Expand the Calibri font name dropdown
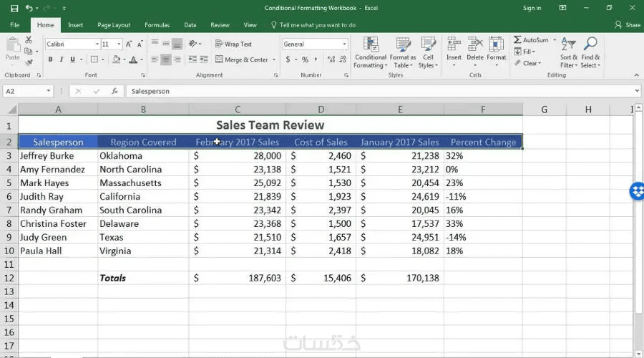The height and width of the screenshot is (358, 644). coord(97,44)
